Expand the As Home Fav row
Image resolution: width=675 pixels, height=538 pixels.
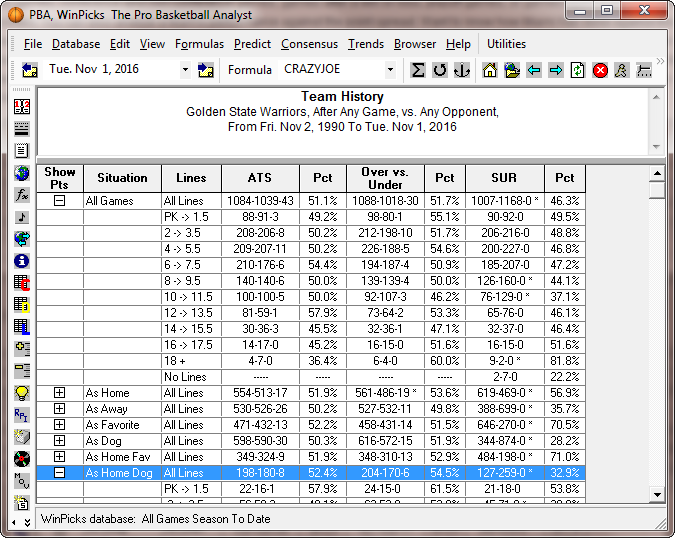[x=59, y=456]
